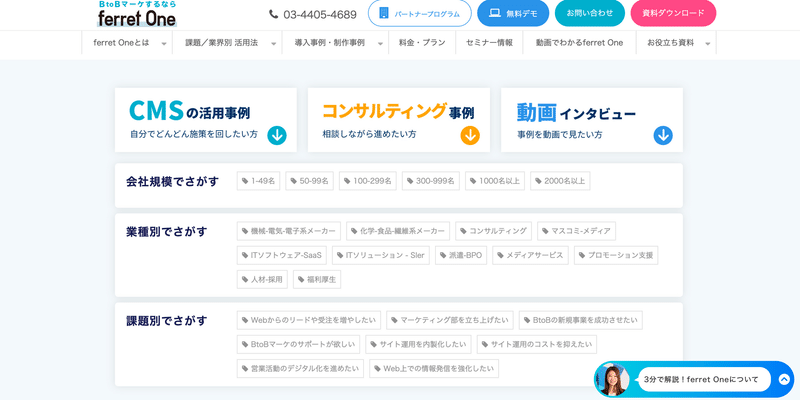Open the 動画インタビュー card
Screen dimensions: 800x400
coord(592,120)
